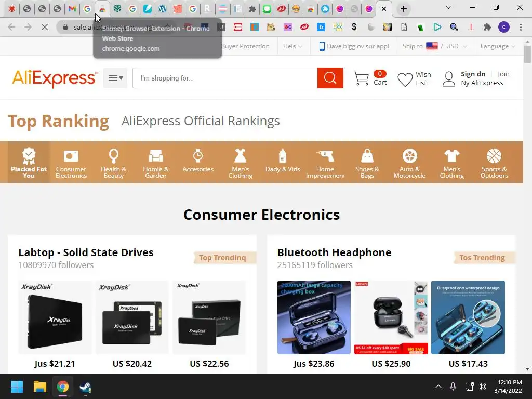Open the $20.42 XrayDisk SSD thumbnail
Viewport: 532px width, 399px height.
pos(132,317)
